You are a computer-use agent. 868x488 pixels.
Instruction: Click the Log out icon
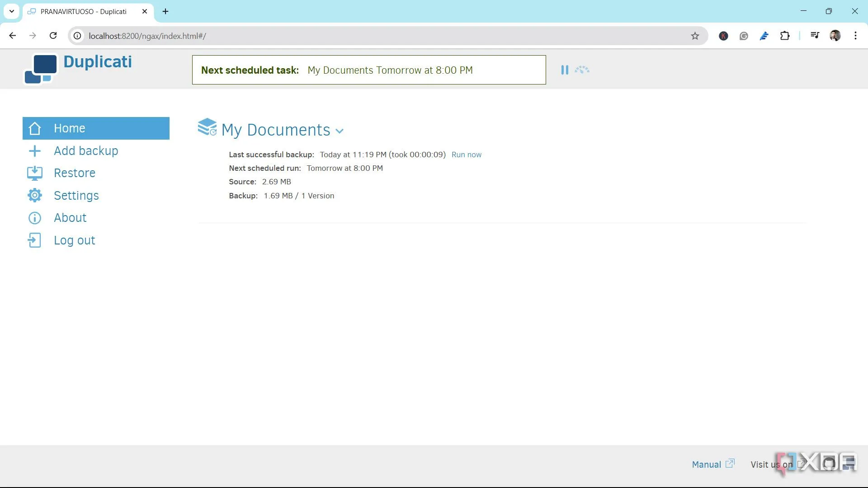coord(35,240)
